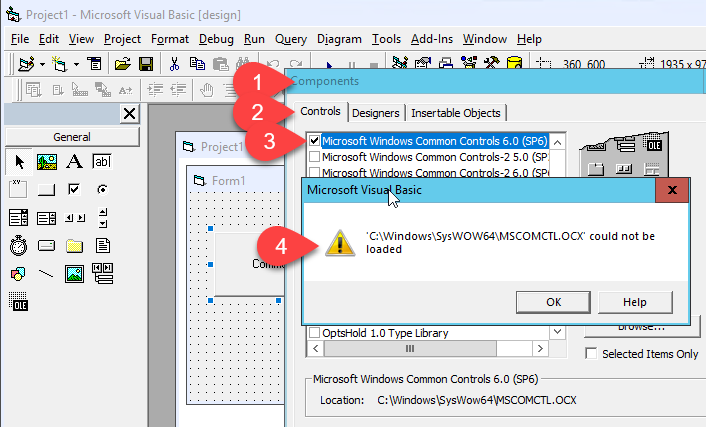706x427 pixels.
Task: Uncheck Microsoft Windows Common Controls 6.0 (SP6)
Action: click(x=315, y=142)
